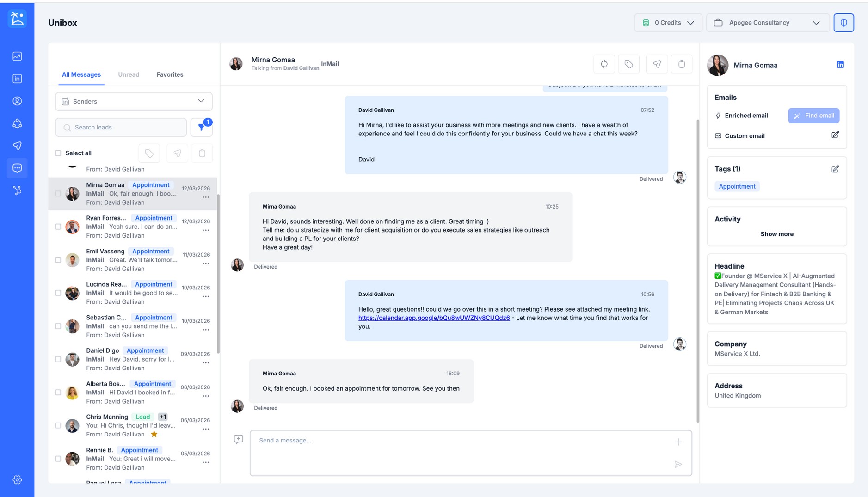Click the shield icon button in header
The height and width of the screenshot is (497, 868).
[843, 23]
